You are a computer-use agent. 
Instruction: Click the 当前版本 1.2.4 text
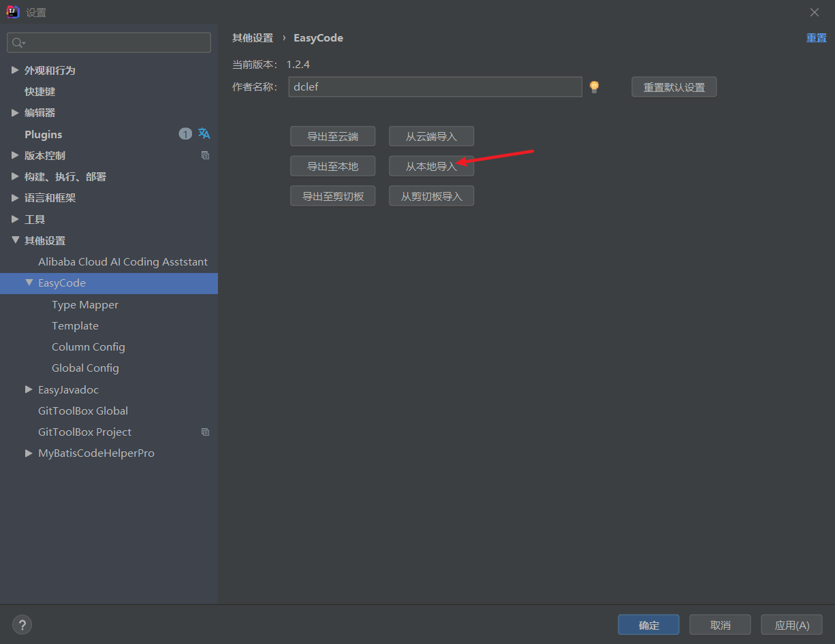[271, 64]
